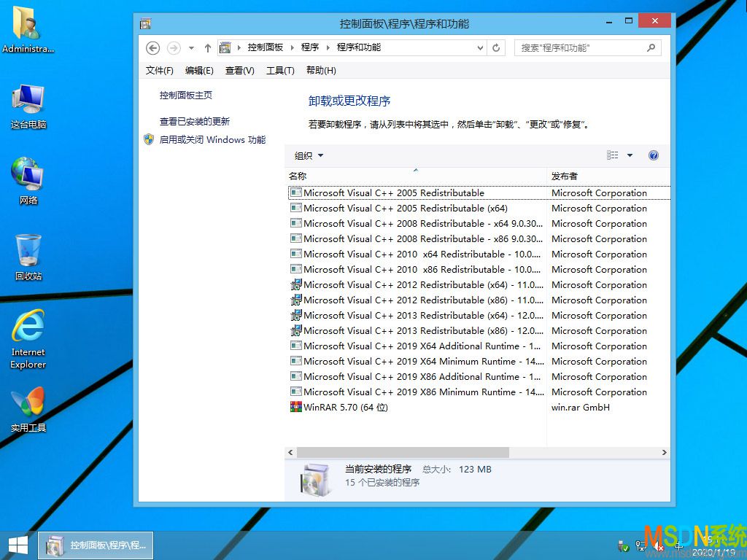Open the 工具(T) menu
Viewport: 747px width, 560px height.
point(280,71)
